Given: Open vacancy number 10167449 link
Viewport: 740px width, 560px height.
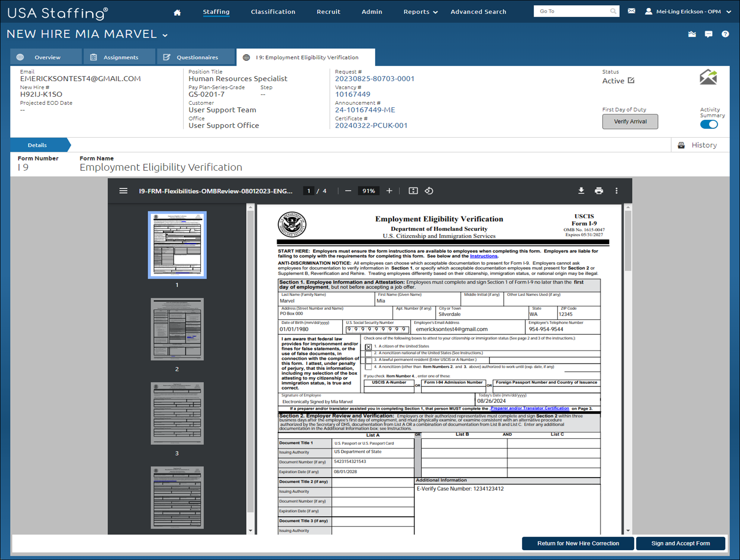Looking at the screenshot, I should click(353, 94).
